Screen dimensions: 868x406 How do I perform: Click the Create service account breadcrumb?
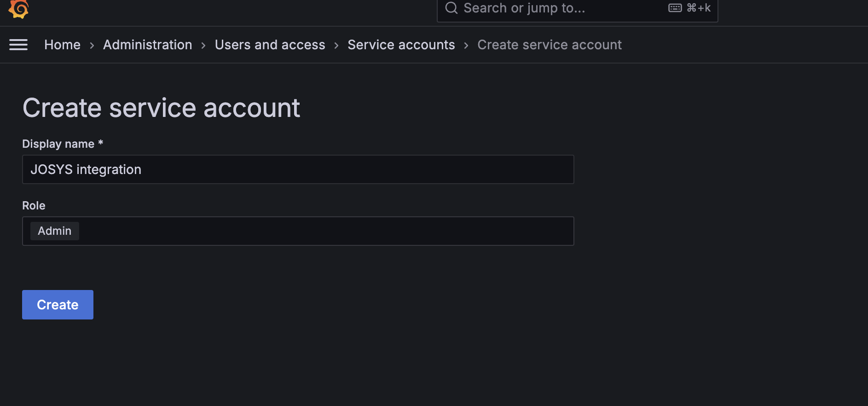(x=549, y=45)
